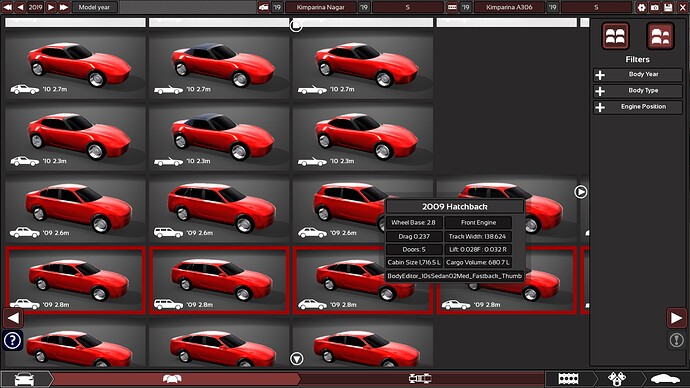
Task: Advance one model year
Action: click(51, 7)
